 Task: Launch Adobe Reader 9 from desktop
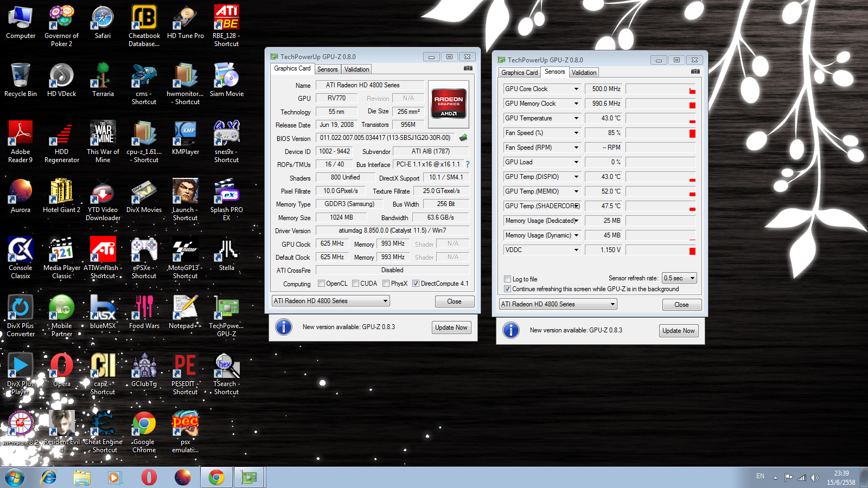click(x=21, y=142)
